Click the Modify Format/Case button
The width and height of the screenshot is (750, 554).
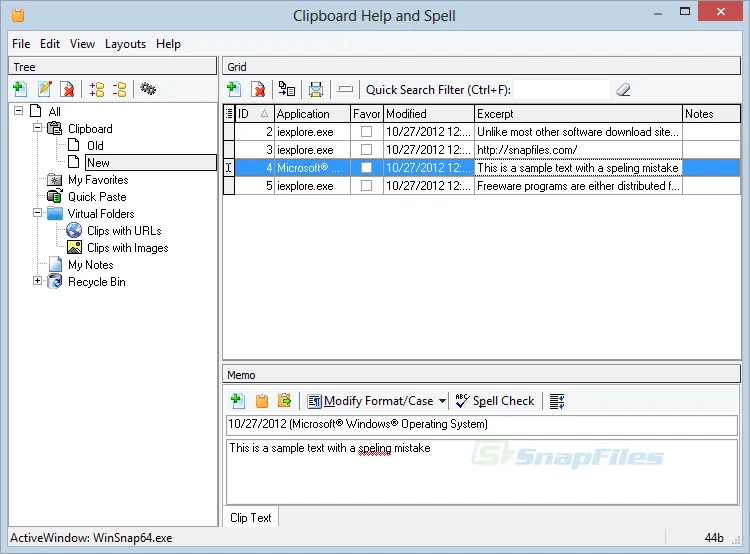click(371, 401)
